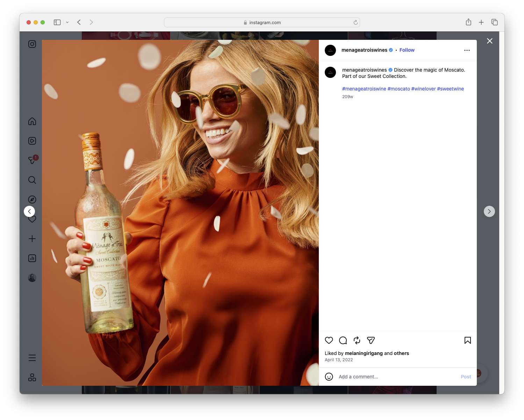
Task: Open the comment icon below the photo
Action: point(343,340)
